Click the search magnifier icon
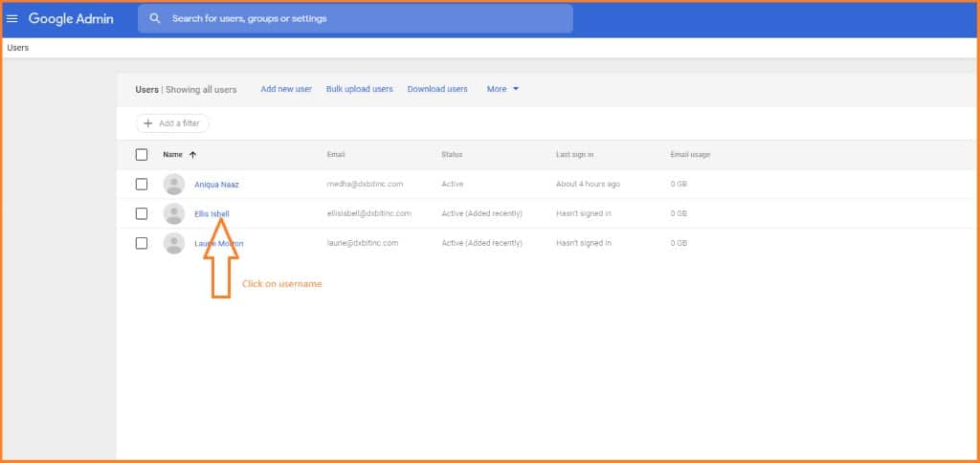Viewport: 980px width, 463px height. pyautogui.click(x=155, y=18)
